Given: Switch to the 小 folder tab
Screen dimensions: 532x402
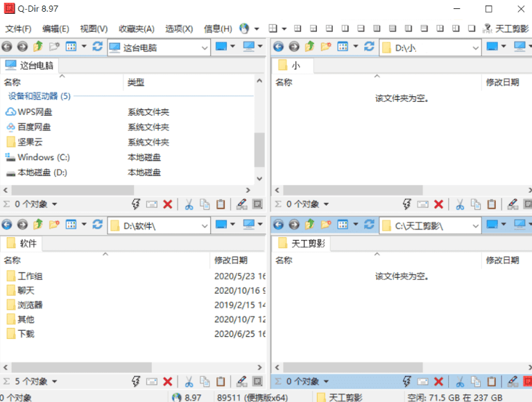Looking at the screenshot, I should pos(293,65).
